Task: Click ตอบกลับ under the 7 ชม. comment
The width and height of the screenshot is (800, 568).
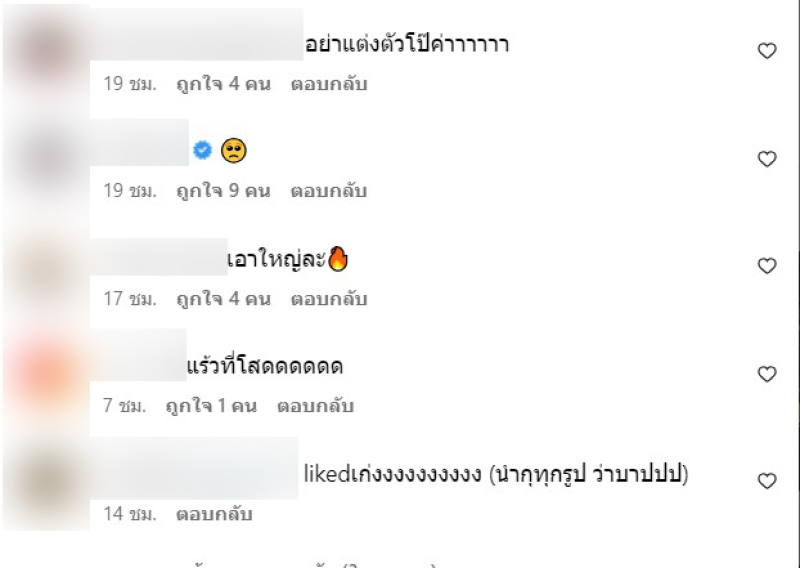Action: [x=315, y=406]
